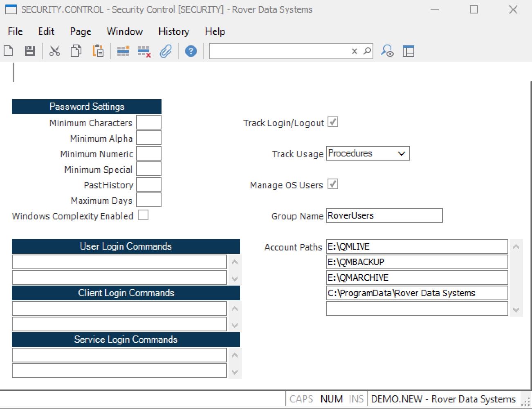Enable the Windows Complexity Enabled checkbox

(x=143, y=215)
